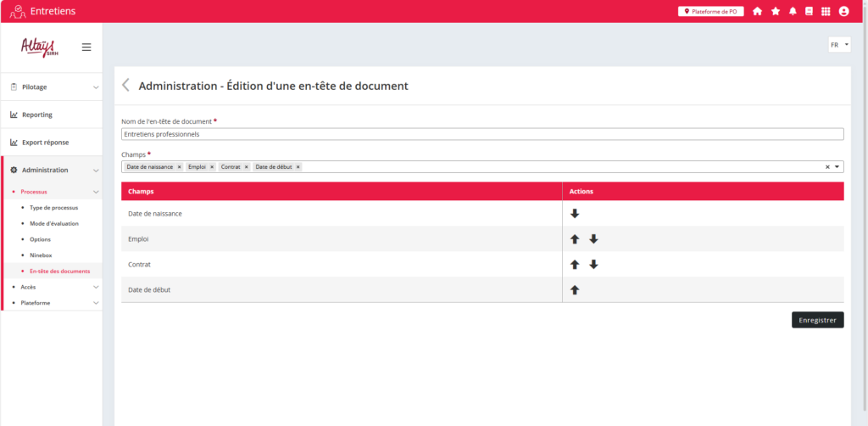This screenshot has width=868, height=426.
Task: Open the FR language dropdown
Action: [x=839, y=45]
